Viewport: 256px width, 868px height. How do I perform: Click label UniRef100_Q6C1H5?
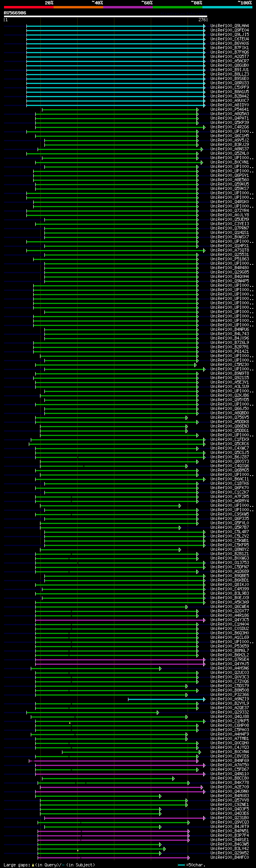(230, 136)
